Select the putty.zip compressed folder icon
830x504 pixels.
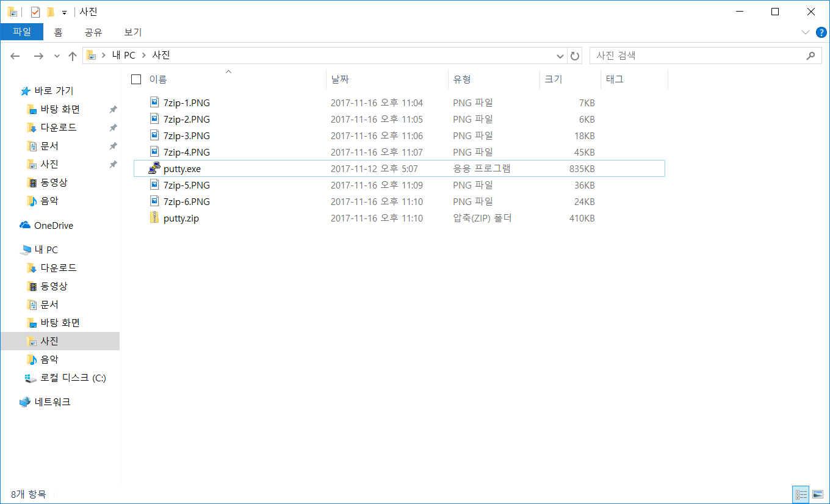point(155,218)
